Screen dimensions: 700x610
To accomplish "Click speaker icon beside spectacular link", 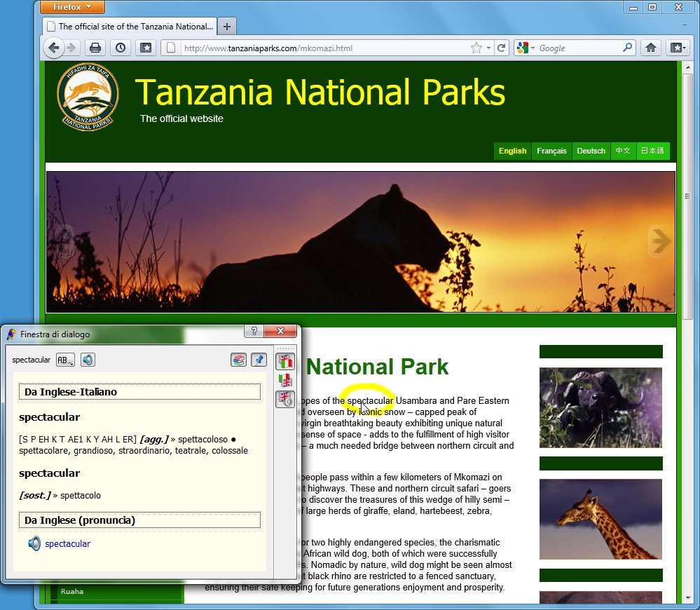I will click(x=34, y=543).
